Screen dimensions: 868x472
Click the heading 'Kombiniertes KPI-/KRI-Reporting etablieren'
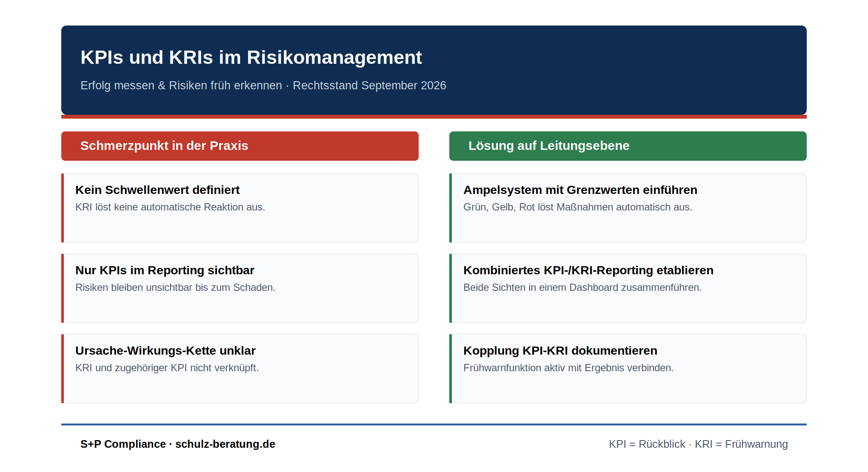pos(588,270)
